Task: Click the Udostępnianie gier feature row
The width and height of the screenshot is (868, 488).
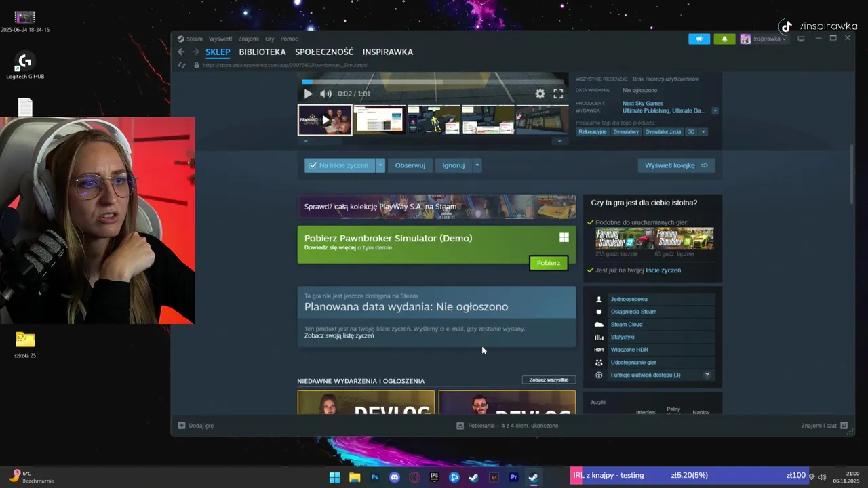Action: [653, 363]
